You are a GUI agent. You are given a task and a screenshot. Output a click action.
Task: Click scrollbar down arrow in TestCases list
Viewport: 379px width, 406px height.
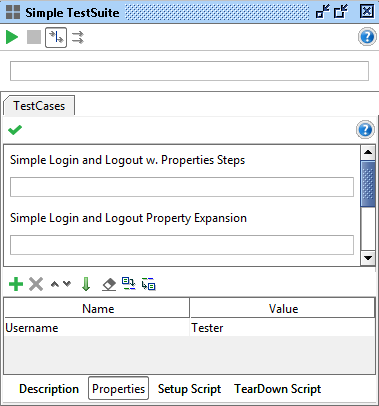(x=368, y=258)
